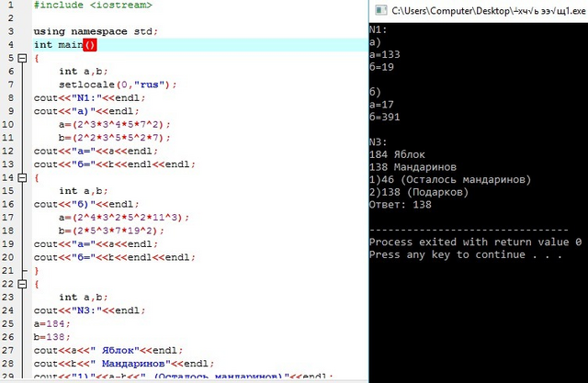Click the console window icon in title bar
Image resolution: width=588 pixels, height=383 pixels.
(x=381, y=10)
